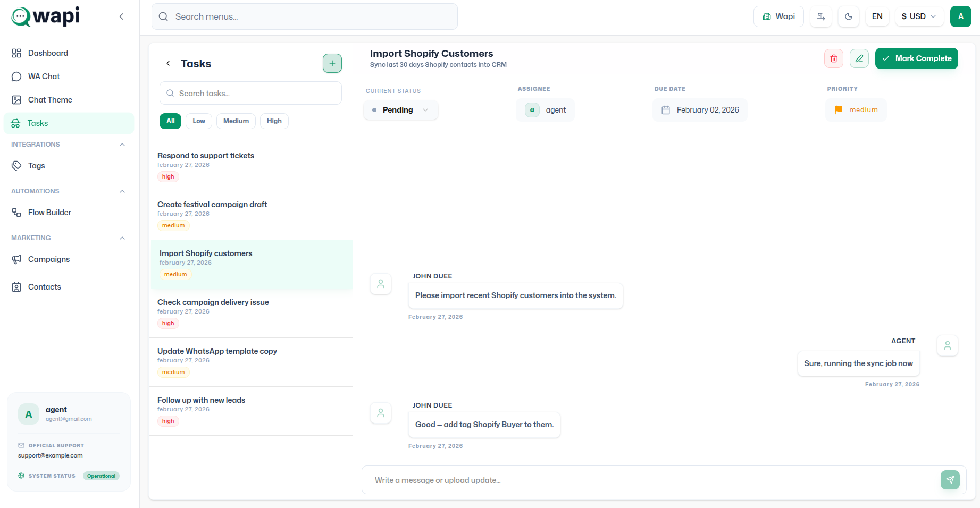Filter tasks by Low priority
The height and width of the screenshot is (508, 980).
coord(199,121)
